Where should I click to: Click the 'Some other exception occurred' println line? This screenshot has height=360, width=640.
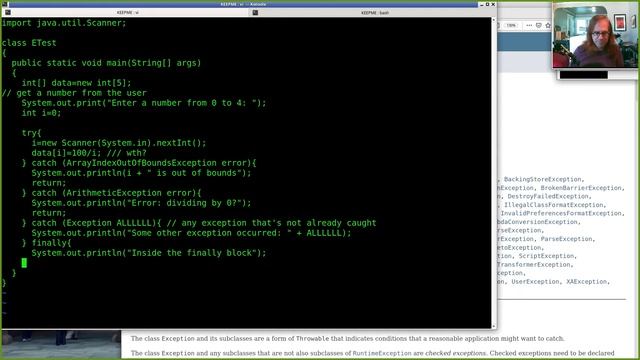191,233
